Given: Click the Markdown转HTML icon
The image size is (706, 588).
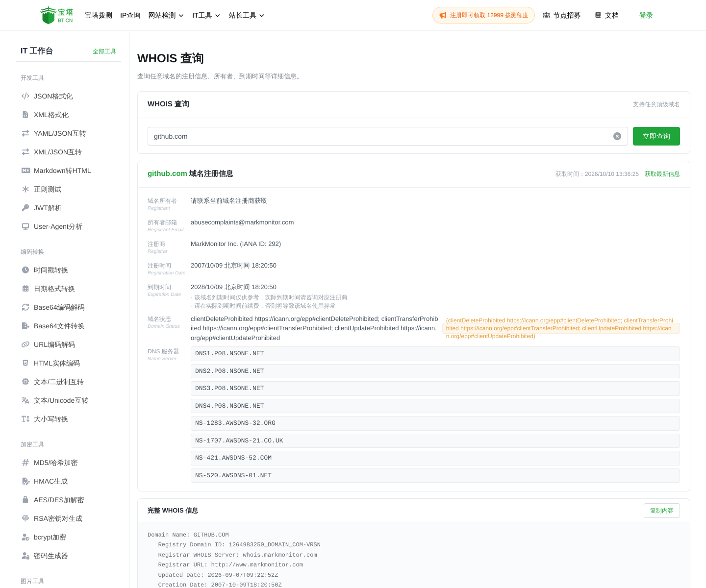Looking at the screenshot, I should pos(25,171).
